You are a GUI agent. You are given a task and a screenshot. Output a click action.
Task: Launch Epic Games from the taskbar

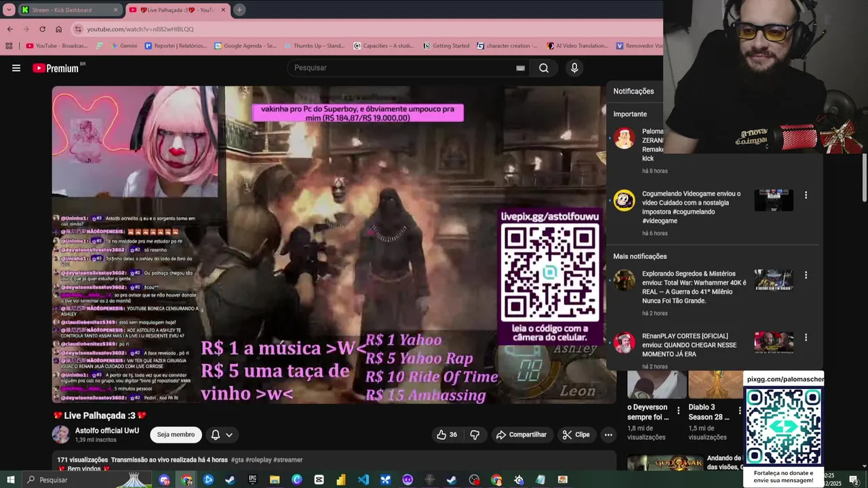(252, 480)
